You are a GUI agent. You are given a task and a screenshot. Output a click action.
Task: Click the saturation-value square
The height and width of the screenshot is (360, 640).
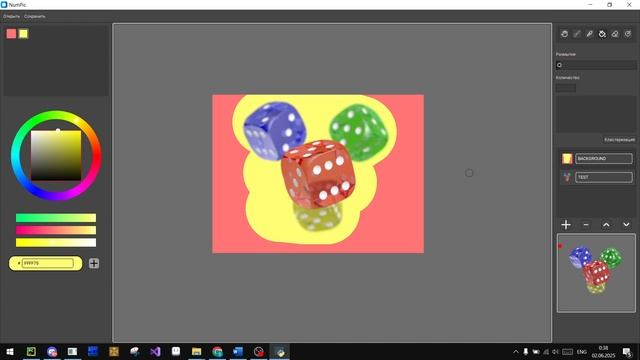(56, 156)
